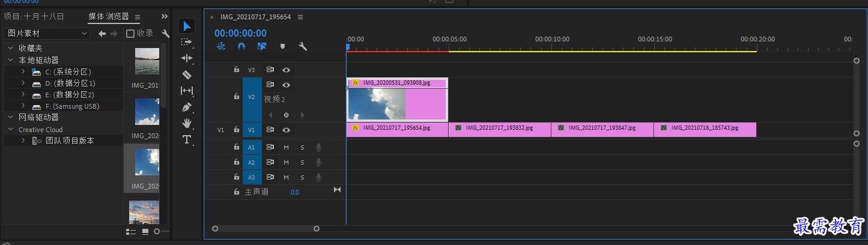
Task: Select the Track Select Forward tool
Action: tap(187, 42)
